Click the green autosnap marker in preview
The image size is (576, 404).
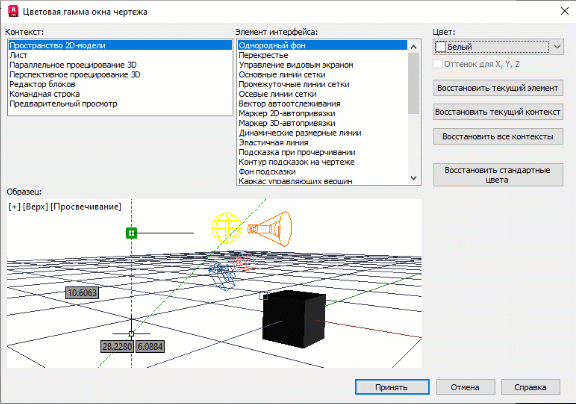(x=132, y=233)
